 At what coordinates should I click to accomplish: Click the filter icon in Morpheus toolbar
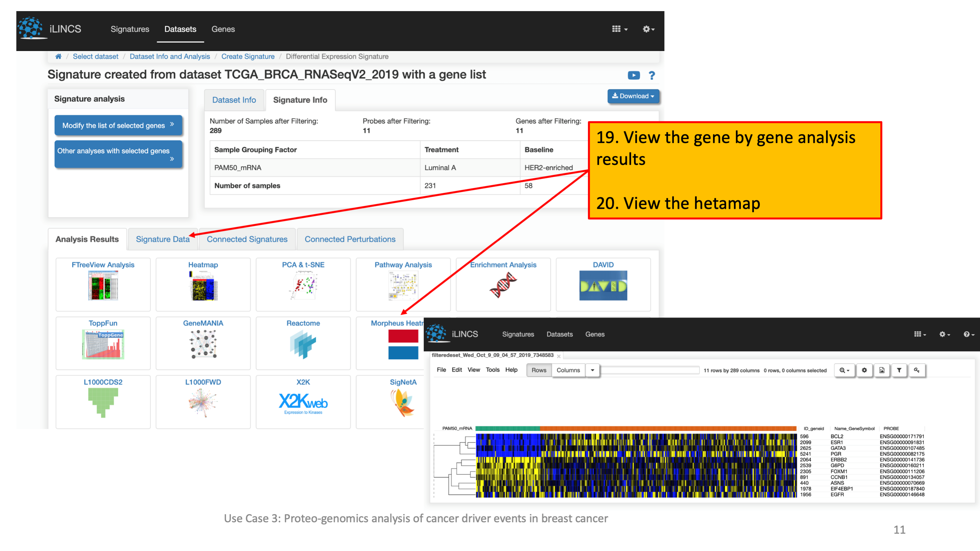[899, 370]
